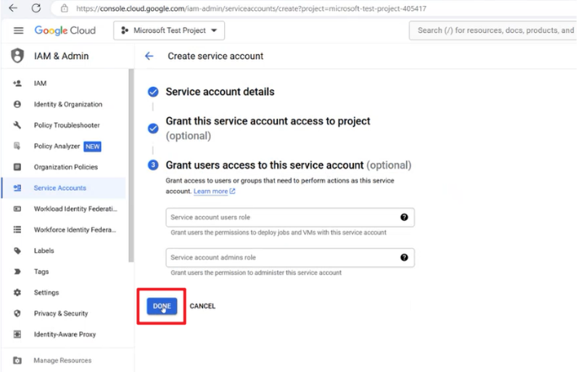Click the Policy Analyzer document icon
588x372 pixels.
17,146
